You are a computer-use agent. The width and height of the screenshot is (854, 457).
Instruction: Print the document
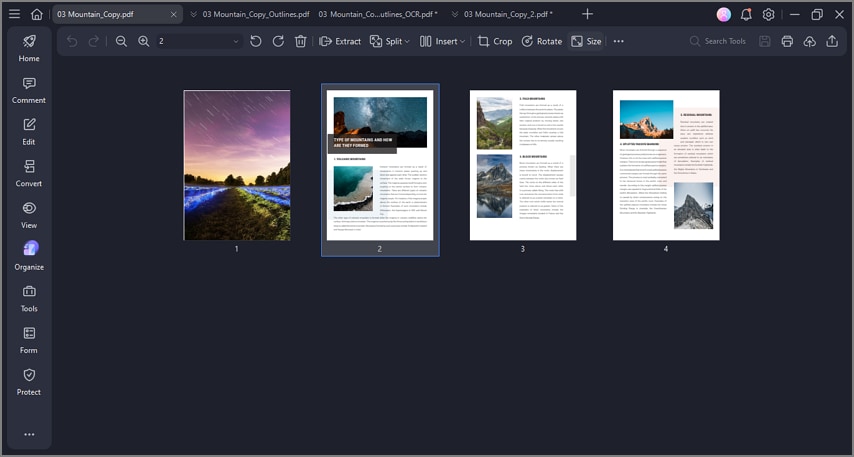[787, 41]
